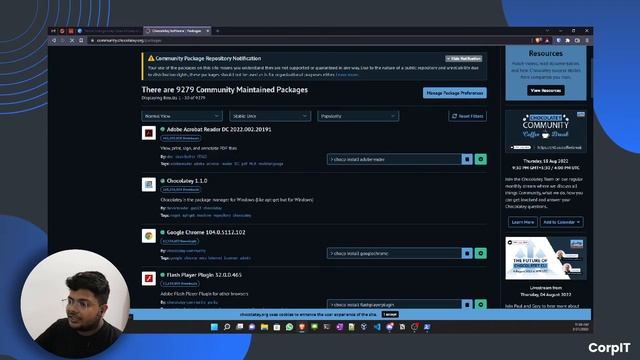Open the Community Coffee Break banner
The height and width of the screenshot is (360, 640).
tap(546, 131)
